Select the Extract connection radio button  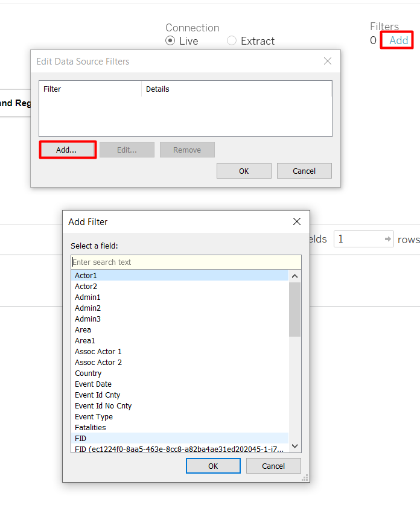tap(232, 41)
